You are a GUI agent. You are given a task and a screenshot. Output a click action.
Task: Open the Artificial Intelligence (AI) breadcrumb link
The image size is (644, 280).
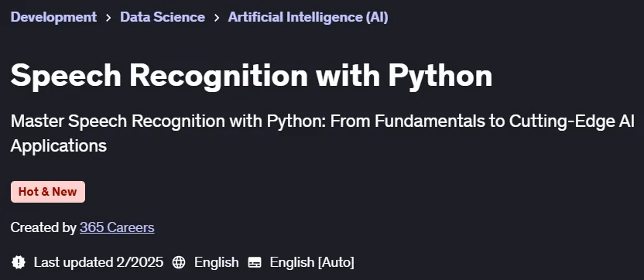[308, 17]
